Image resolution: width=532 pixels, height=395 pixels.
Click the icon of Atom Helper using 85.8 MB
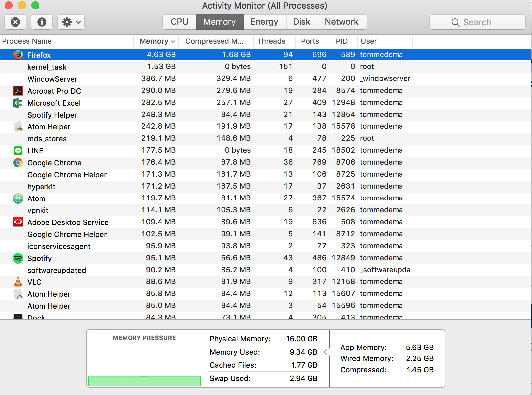click(x=18, y=294)
